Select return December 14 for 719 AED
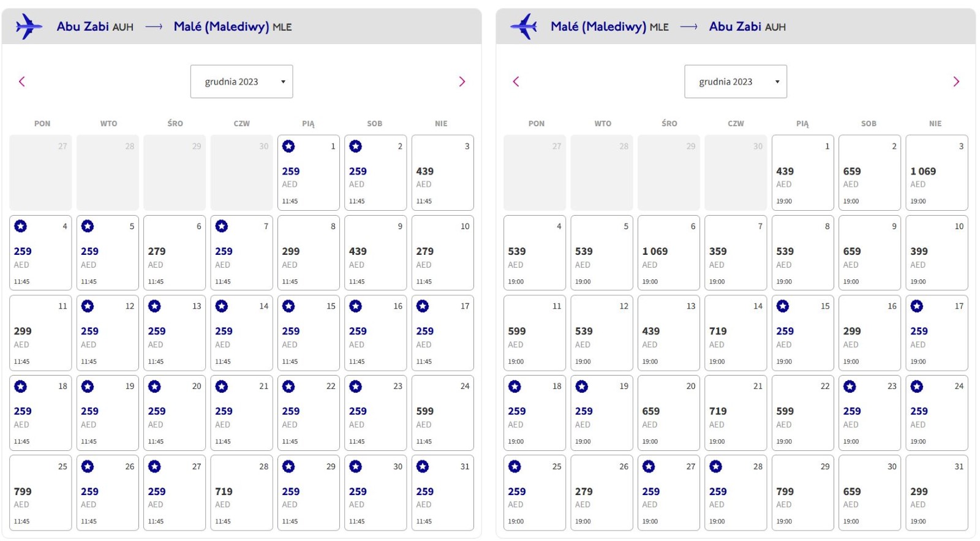The image size is (980, 541). 736,333
